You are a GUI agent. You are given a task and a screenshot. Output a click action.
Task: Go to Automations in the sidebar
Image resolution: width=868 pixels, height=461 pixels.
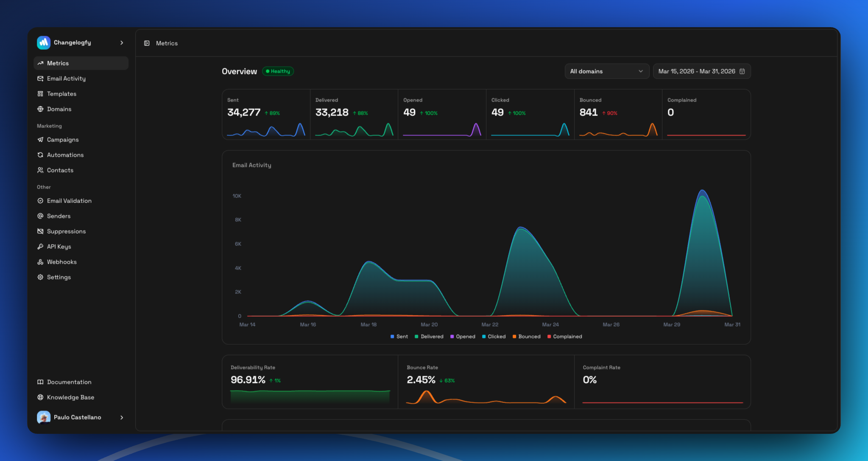pyautogui.click(x=65, y=155)
